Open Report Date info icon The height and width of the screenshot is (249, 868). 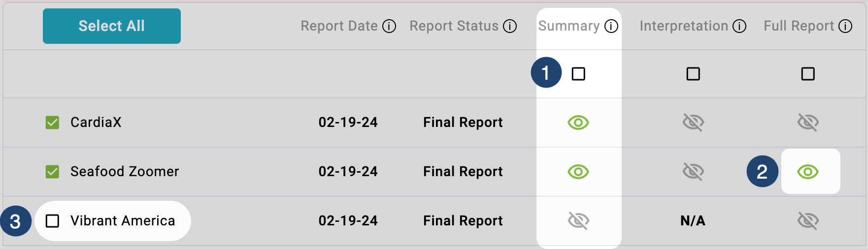[x=389, y=26]
